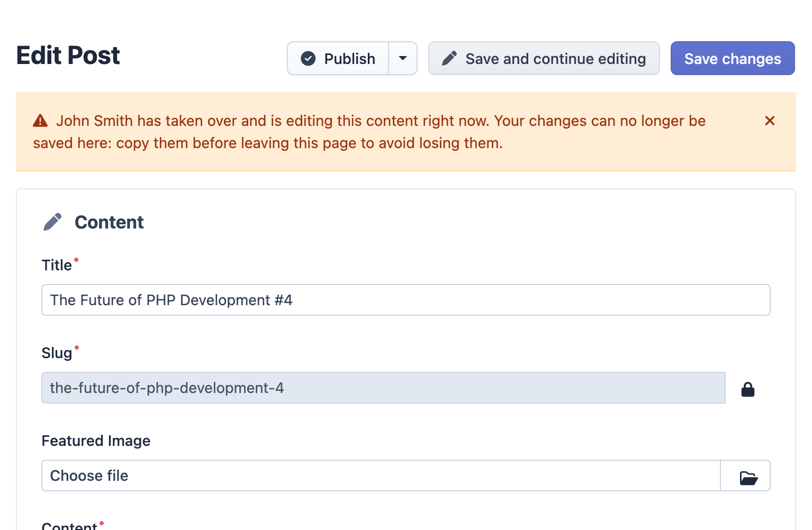Click the Publish button

click(x=338, y=58)
